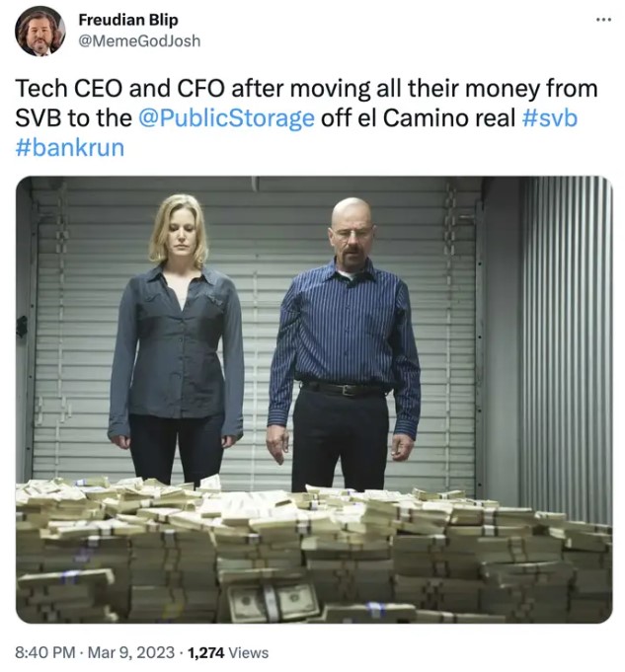This screenshot has height=672, width=625.
Task: Follow the @PublicStorage mention link
Action: 226,118
